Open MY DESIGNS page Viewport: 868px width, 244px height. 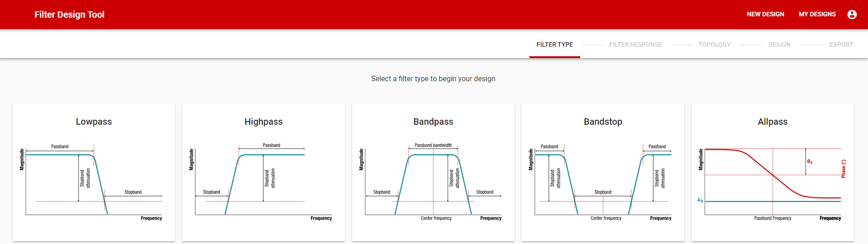tap(817, 15)
